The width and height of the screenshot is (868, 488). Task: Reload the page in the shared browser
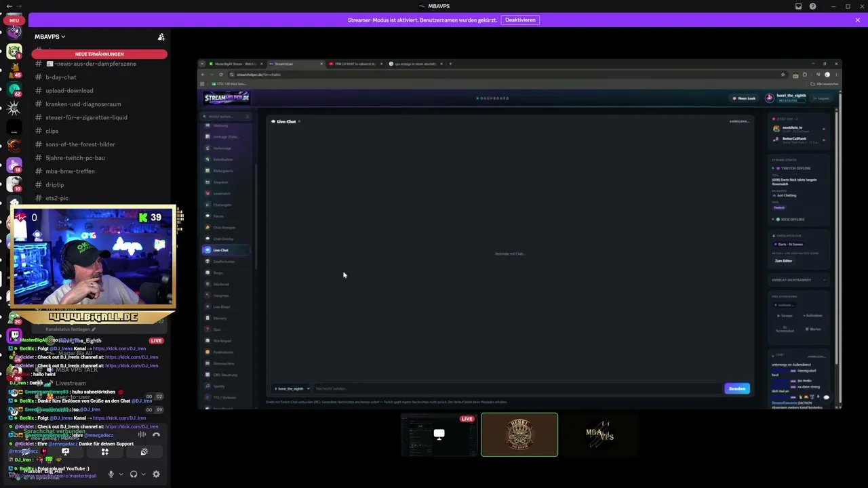[221, 75]
